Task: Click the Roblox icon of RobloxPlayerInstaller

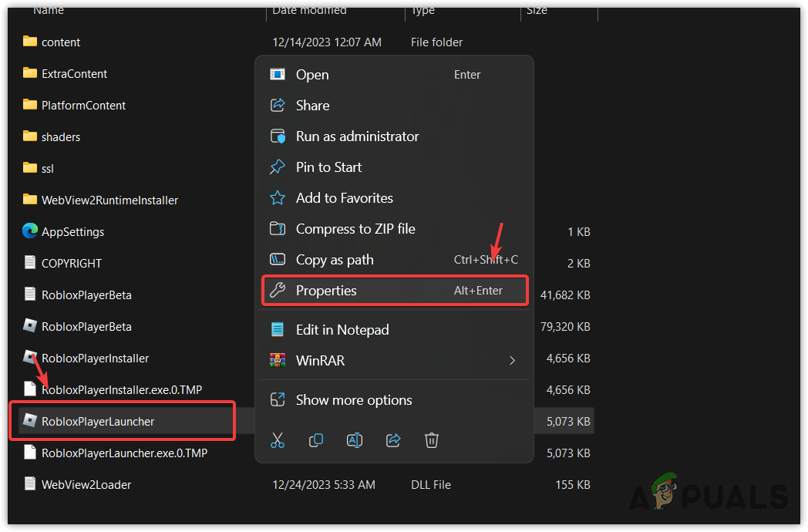Action: coord(30,357)
